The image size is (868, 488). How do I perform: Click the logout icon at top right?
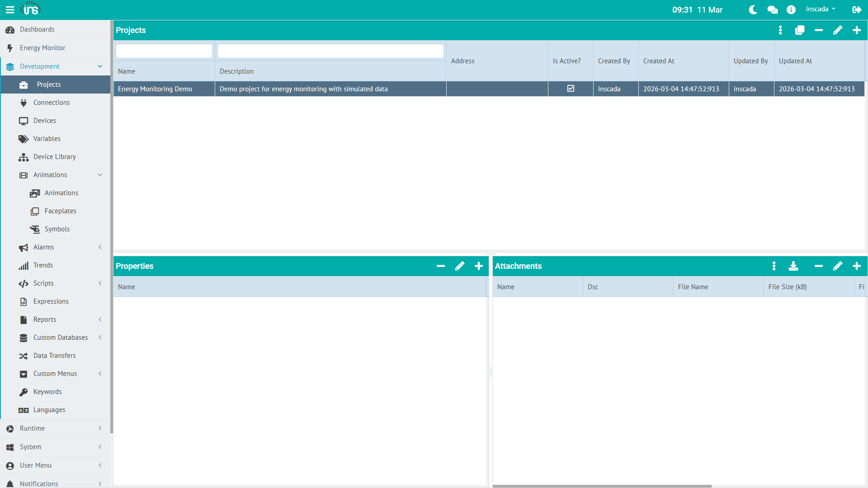(x=857, y=9)
